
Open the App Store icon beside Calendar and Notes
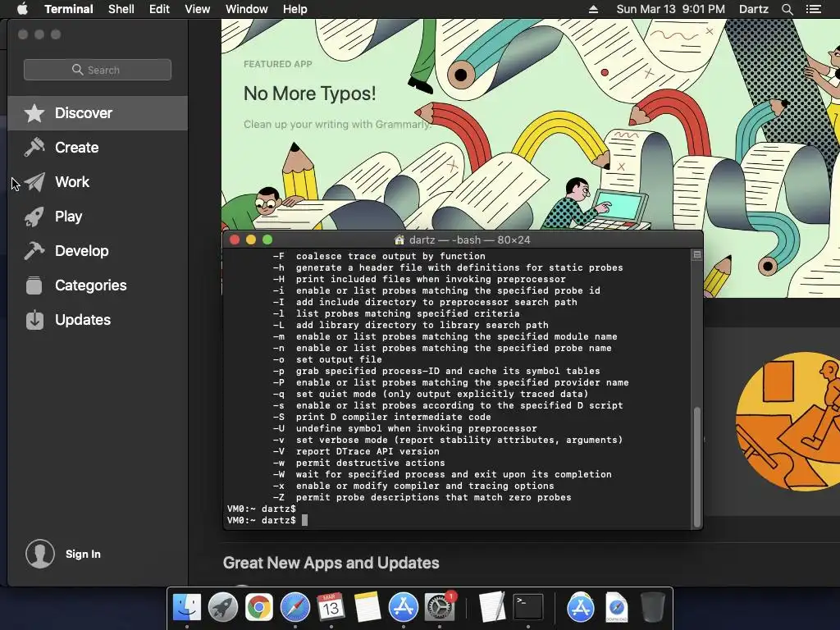403,608
